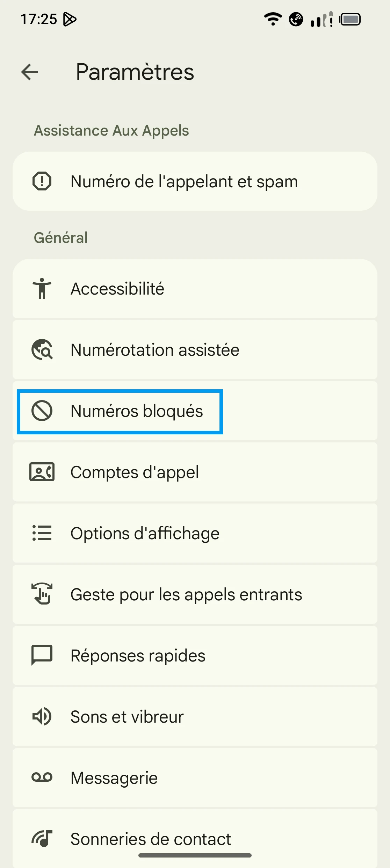
Task: Tap the caller ID spam warning icon
Action: 42,181
